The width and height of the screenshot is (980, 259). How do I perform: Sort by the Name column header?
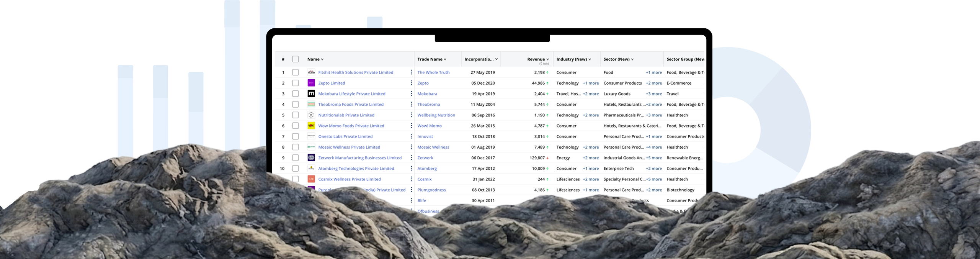[x=315, y=59]
